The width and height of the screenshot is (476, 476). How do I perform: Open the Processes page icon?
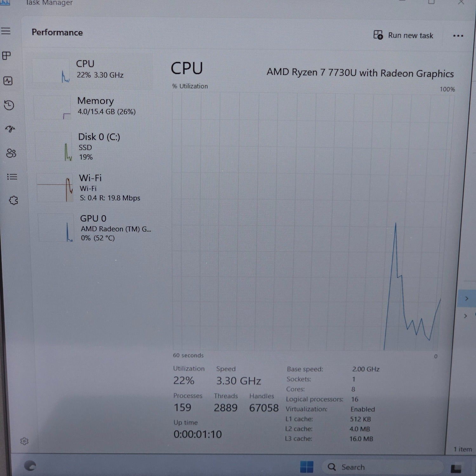click(6, 56)
